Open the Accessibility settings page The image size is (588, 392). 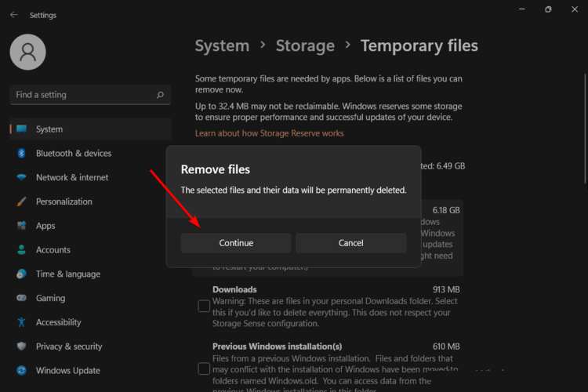point(58,322)
